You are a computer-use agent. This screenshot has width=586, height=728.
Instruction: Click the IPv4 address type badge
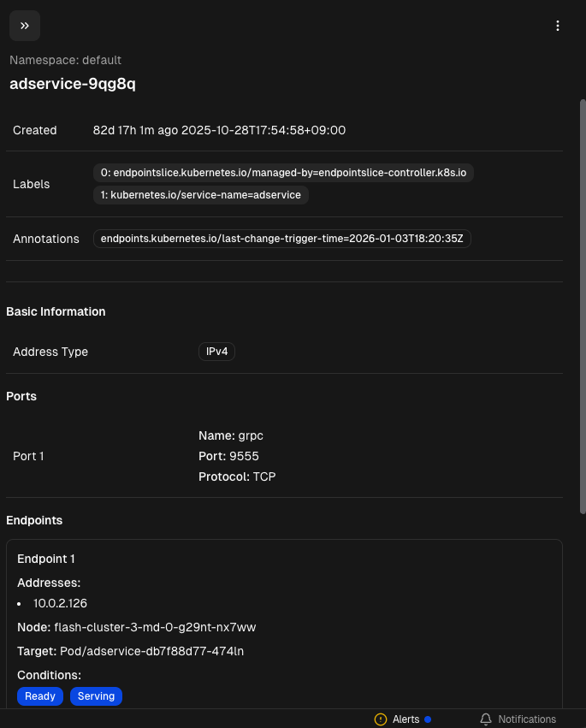click(x=216, y=352)
